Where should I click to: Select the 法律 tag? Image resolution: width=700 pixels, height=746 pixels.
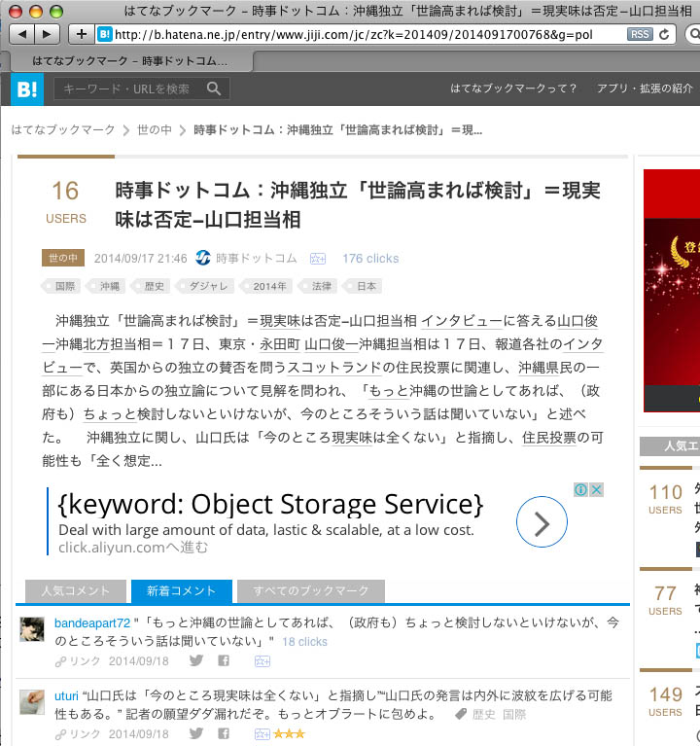[x=318, y=286]
